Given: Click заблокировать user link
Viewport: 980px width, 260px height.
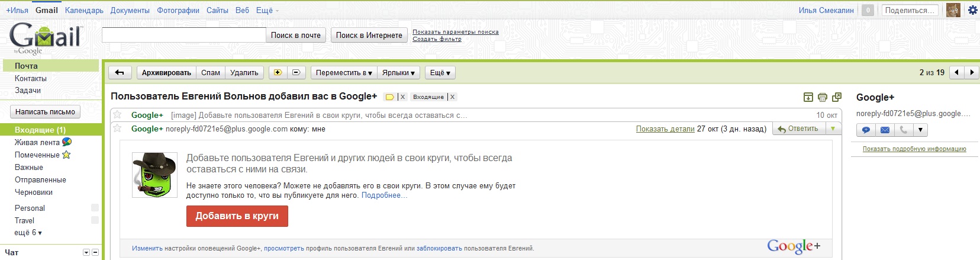Looking at the screenshot, I should (x=439, y=248).
